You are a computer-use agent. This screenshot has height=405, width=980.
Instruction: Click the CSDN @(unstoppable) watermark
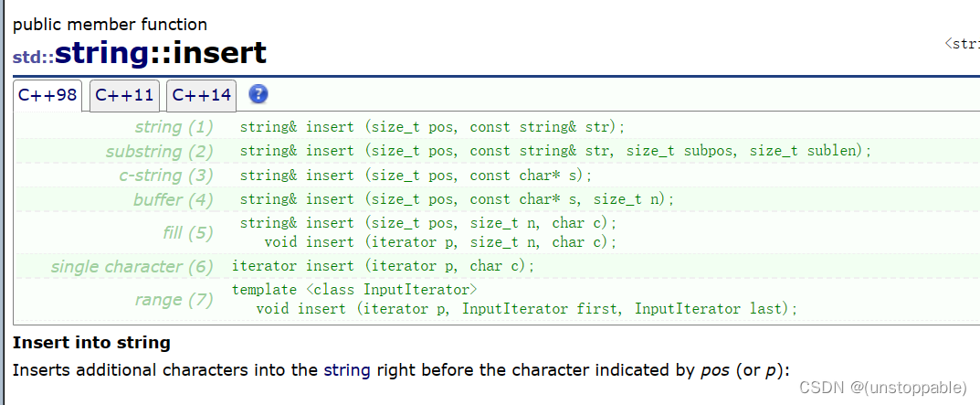[x=882, y=387]
